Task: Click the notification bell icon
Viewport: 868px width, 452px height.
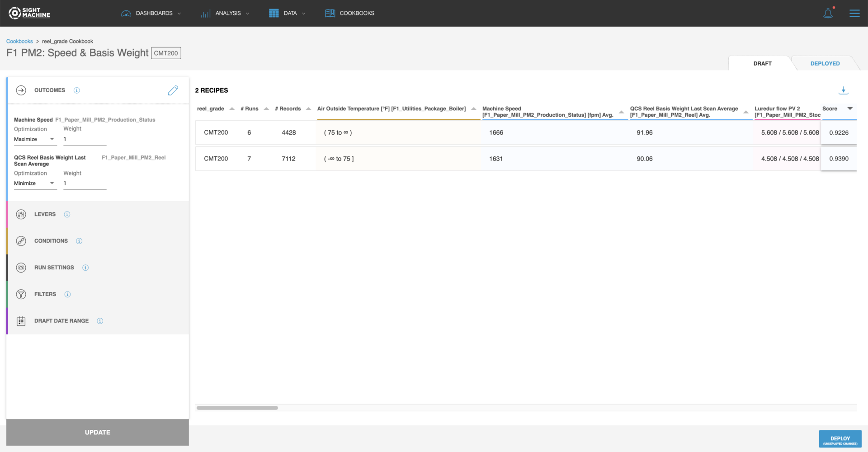Action: tap(828, 13)
